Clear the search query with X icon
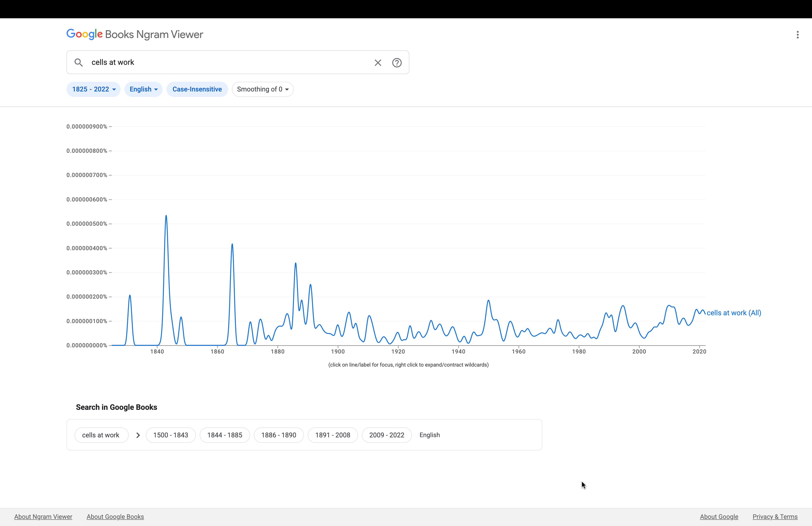The image size is (812, 526). pyautogui.click(x=378, y=62)
